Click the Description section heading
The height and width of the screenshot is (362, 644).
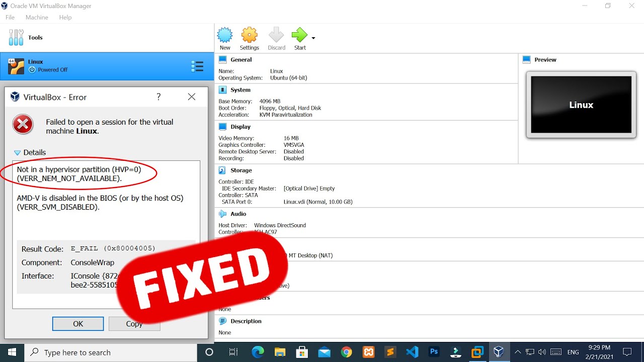(246, 321)
